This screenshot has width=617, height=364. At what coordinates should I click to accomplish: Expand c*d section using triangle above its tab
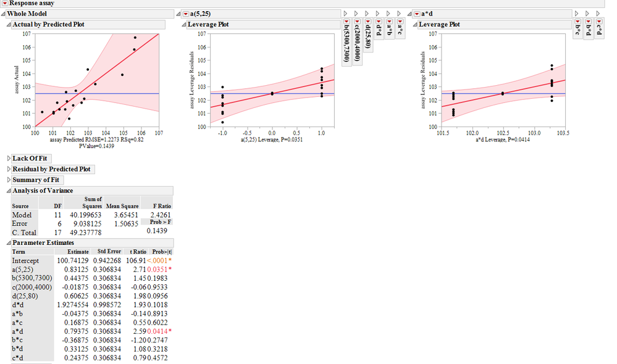[598, 14]
